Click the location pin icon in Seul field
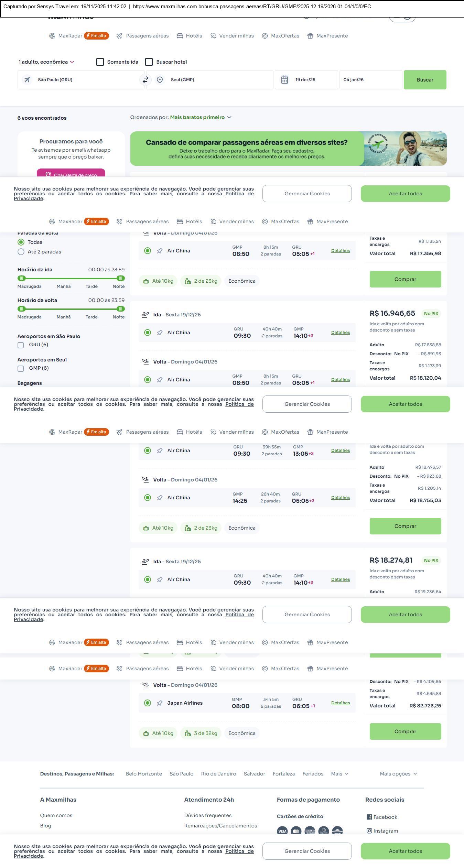 click(160, 80)
